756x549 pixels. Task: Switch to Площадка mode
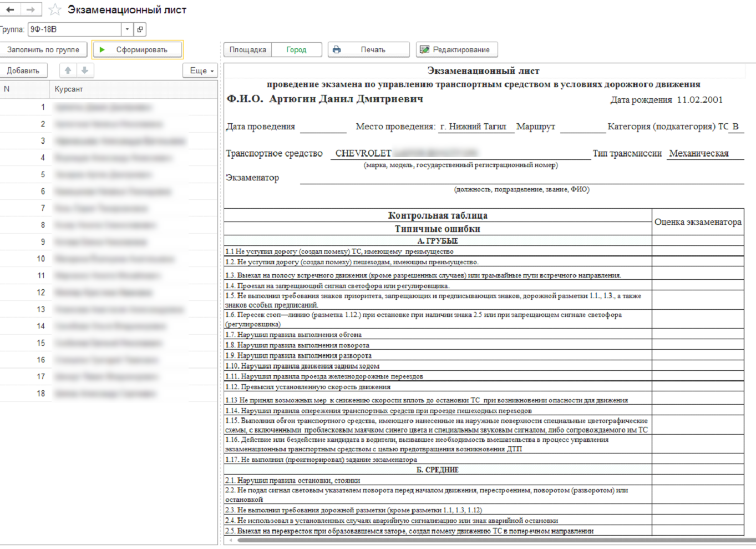click(x=248, y=49)
